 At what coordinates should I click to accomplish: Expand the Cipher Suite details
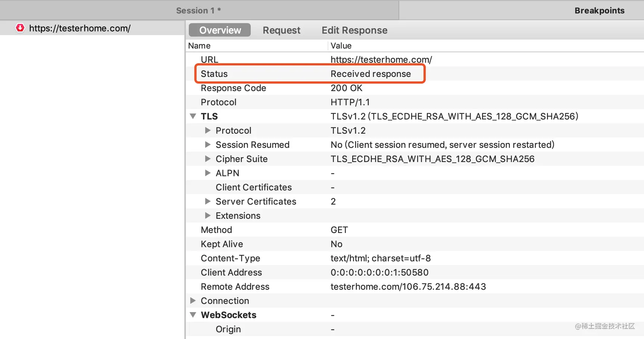(208, 159)
